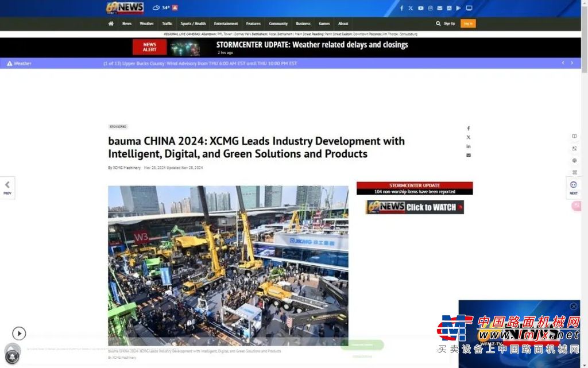The image size is (588, 368).
Task: Open the pink chat bubble icon
Action: (577, 206)
